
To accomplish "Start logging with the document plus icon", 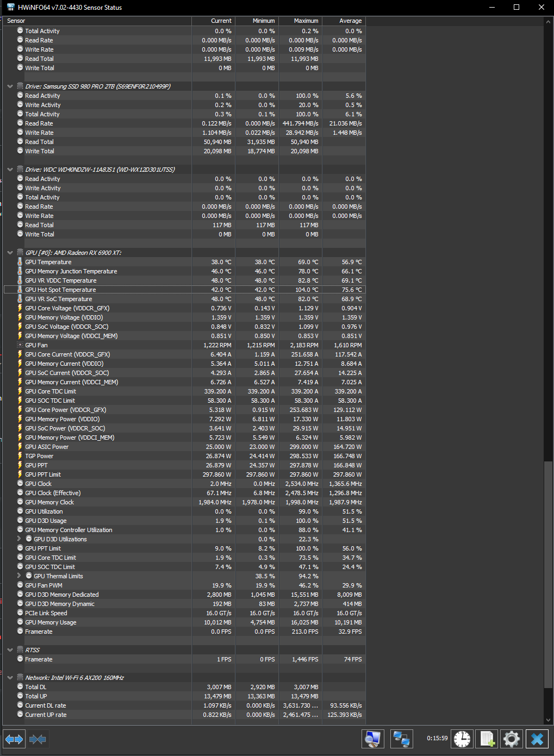I will [487, 739].
